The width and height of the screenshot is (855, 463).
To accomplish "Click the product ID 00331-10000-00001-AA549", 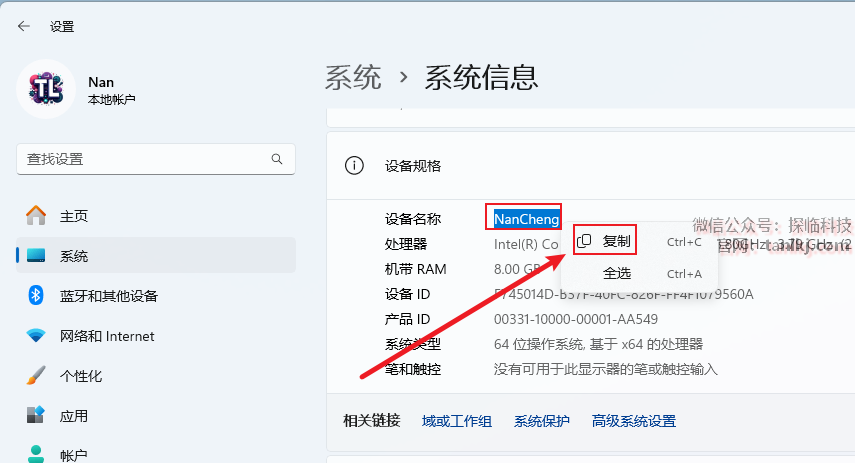I will tap(576, 319).
